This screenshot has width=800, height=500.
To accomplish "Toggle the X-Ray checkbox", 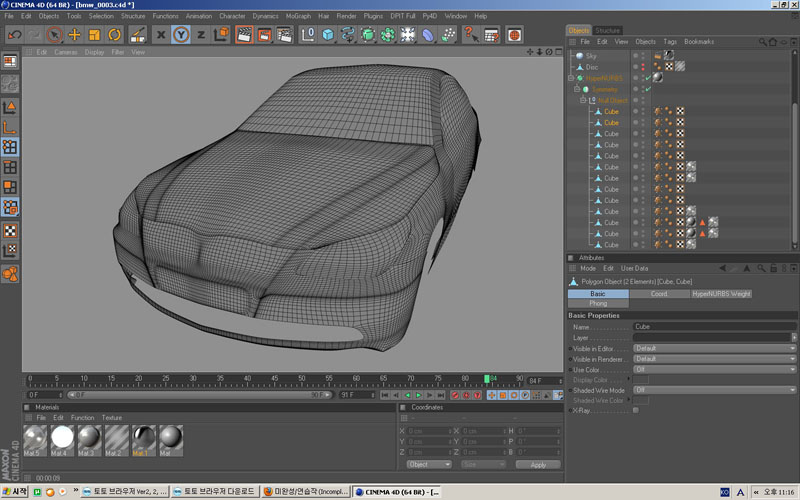I will point(636,410).
